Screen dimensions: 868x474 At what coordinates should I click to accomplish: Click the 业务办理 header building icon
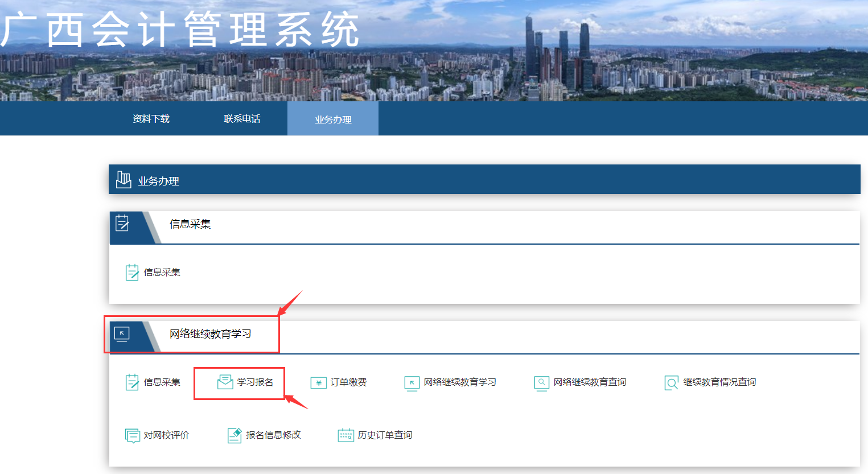(x=123, y=179)
